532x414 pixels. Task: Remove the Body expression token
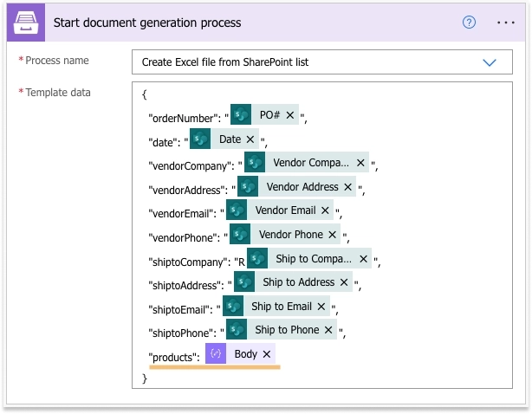click(x=267, y=354)
